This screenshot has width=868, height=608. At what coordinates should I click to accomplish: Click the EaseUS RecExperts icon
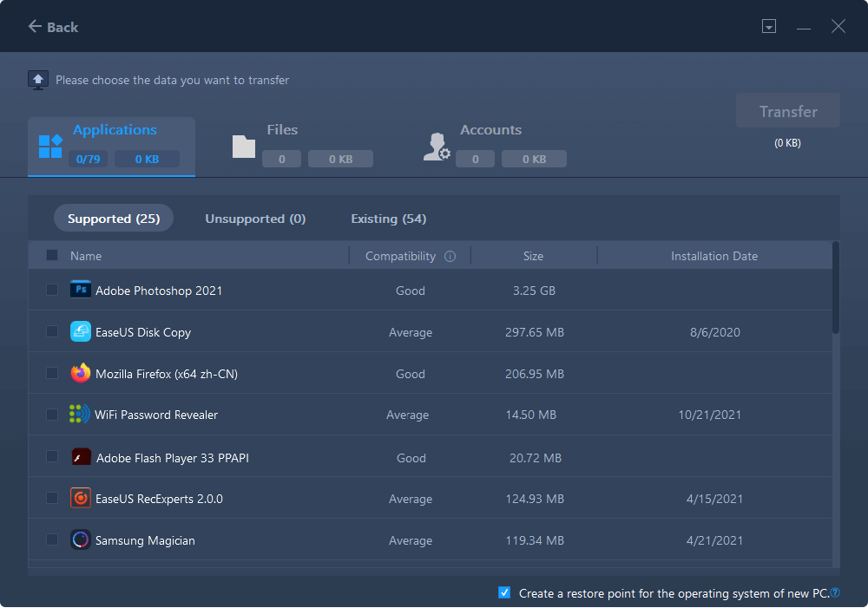81,499
